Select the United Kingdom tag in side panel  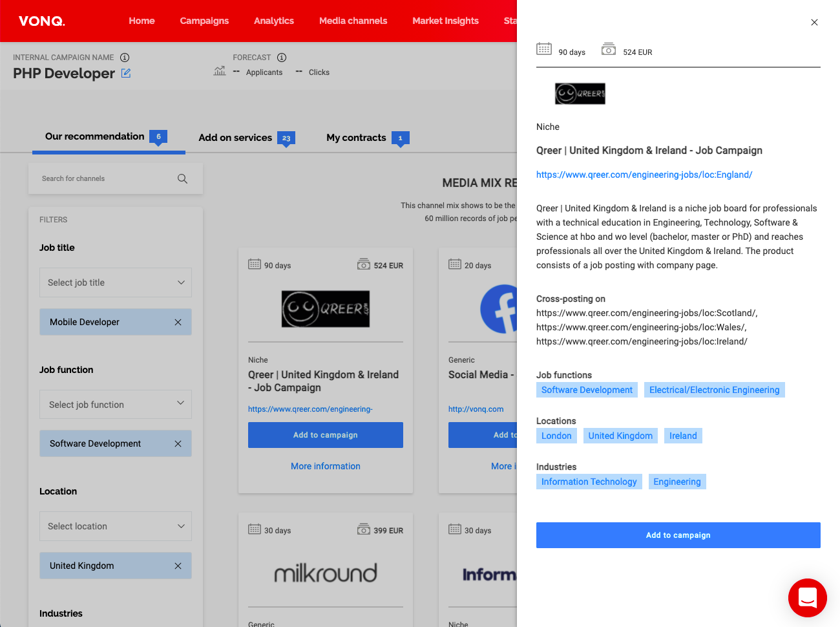click(620, 436)
